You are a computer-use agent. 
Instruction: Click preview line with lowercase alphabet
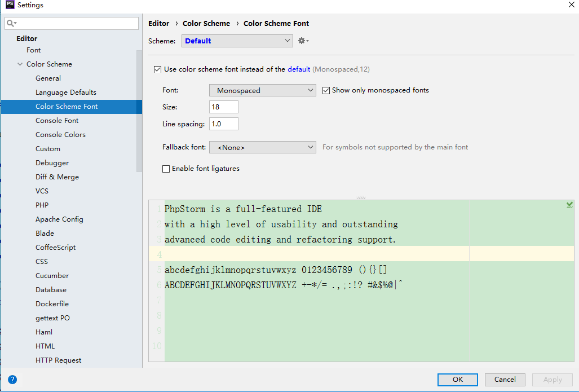pos(276,270)
